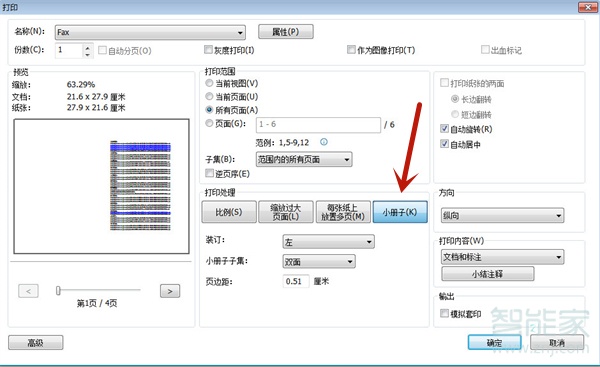Open 小册子子集 dropdown showing 双面
This screenshot has width=600, height=367.
(319, 262)
